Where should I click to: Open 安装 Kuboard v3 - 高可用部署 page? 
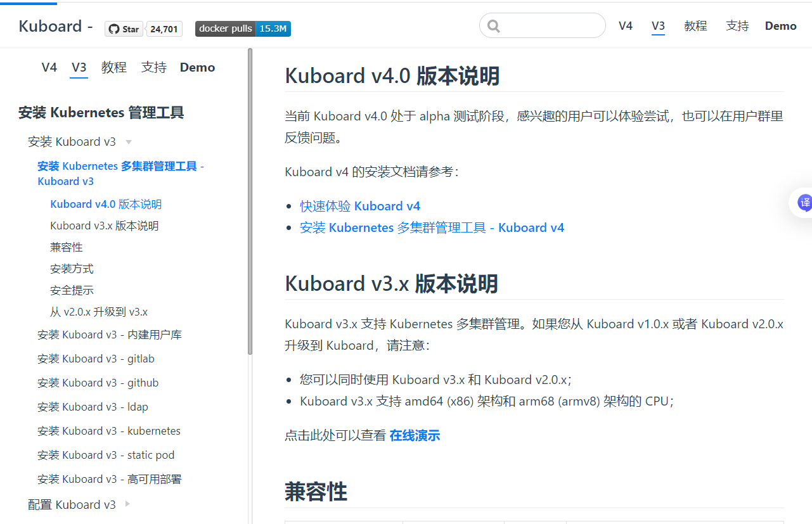110,479
